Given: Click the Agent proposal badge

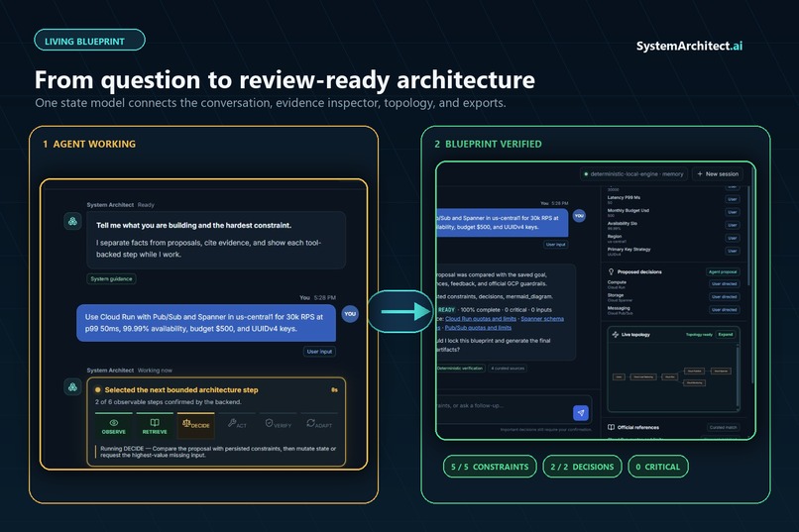Looking at the screenshot, I should click(x=723, y=271).
